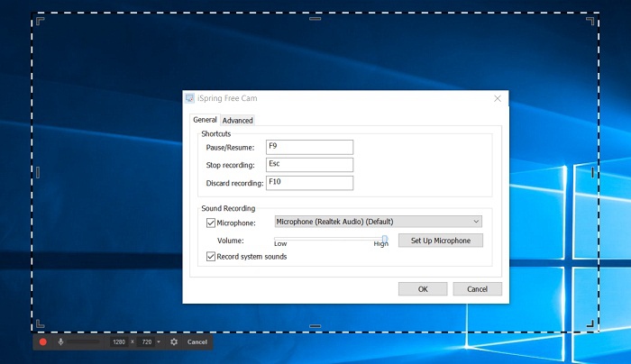This screenshot has height=364, width=631.
Task: Click the 'Volume:' label
Action: pos(231,241)
